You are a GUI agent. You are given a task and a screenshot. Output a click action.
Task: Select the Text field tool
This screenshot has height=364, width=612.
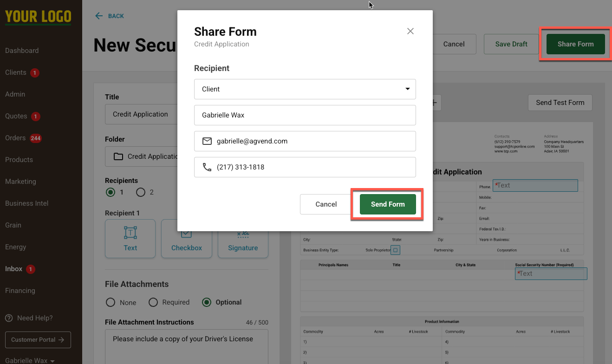tap(130, 239)
